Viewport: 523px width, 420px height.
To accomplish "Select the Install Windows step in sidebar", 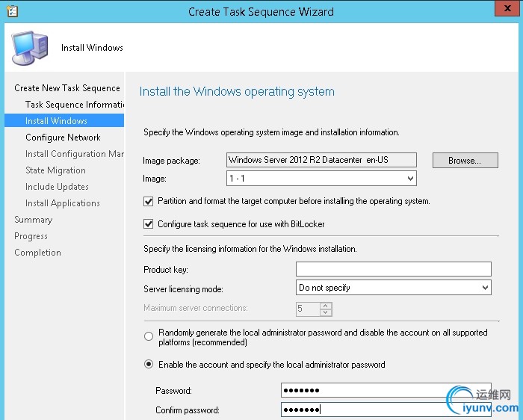I will [64, 120].
